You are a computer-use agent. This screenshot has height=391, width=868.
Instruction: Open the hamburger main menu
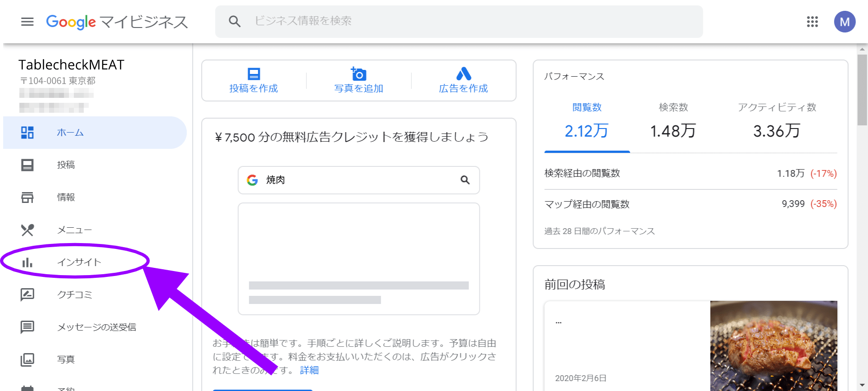tap(27, 22)
